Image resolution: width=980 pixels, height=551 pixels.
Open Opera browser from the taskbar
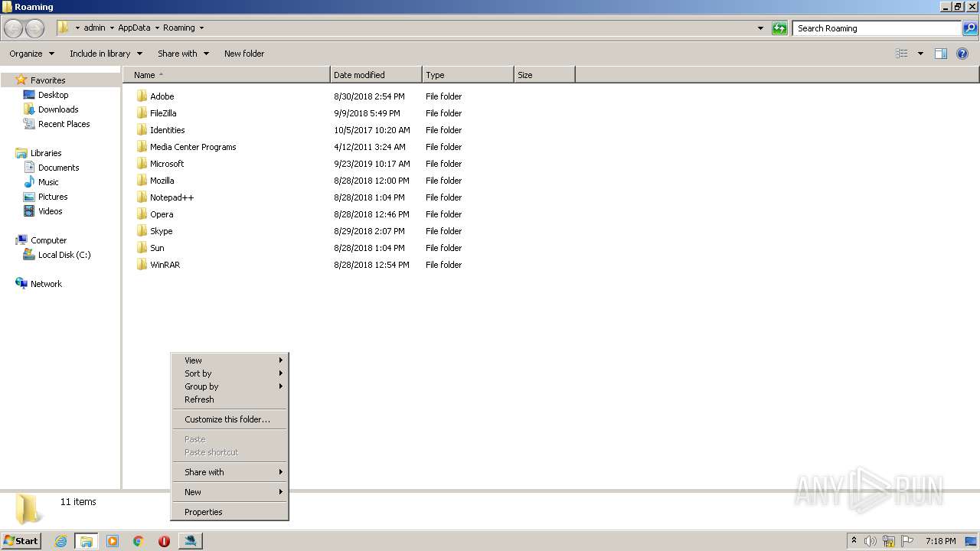tap(164, 541)
